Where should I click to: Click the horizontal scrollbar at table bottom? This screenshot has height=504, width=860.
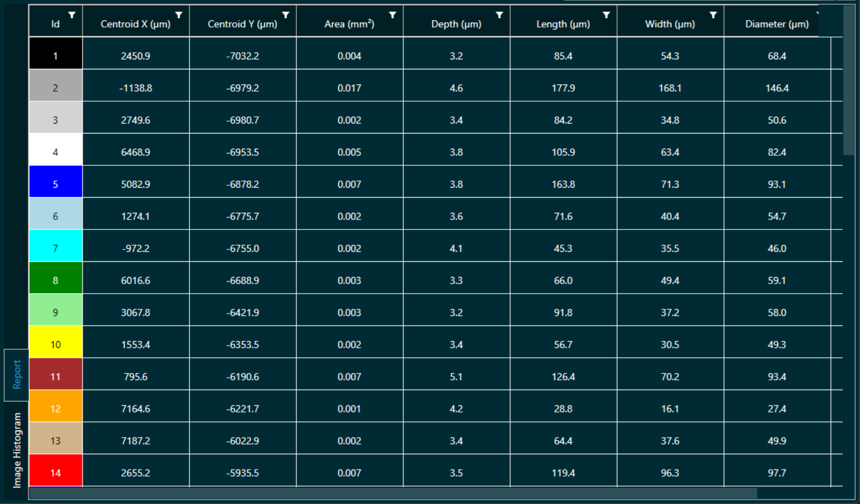pyautogui.click(x=392, y=494)
